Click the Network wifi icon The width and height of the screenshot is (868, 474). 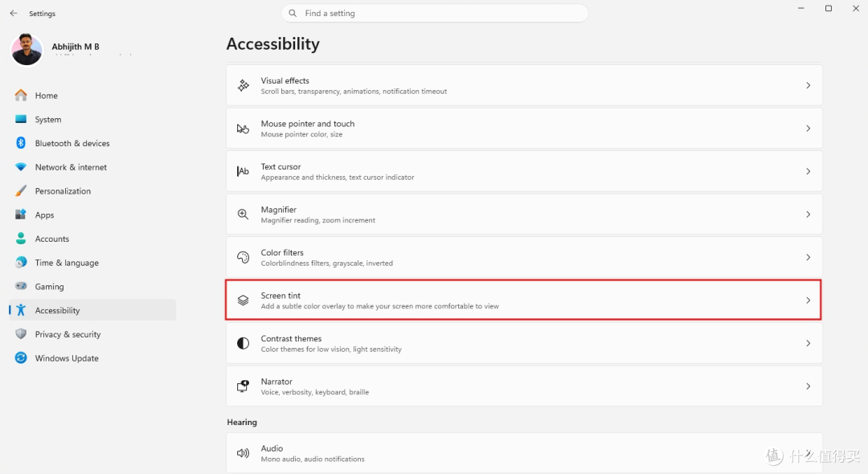pyautogui.click(x=21, y=167)
